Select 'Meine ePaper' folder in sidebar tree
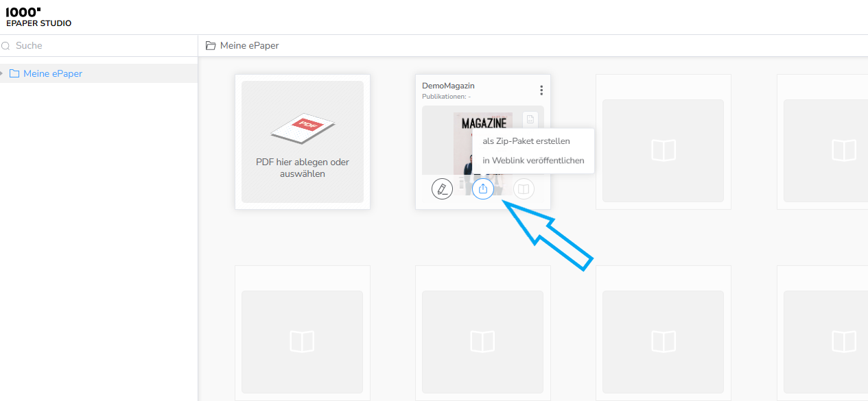868x401 pixels. (x=99, y=73)
